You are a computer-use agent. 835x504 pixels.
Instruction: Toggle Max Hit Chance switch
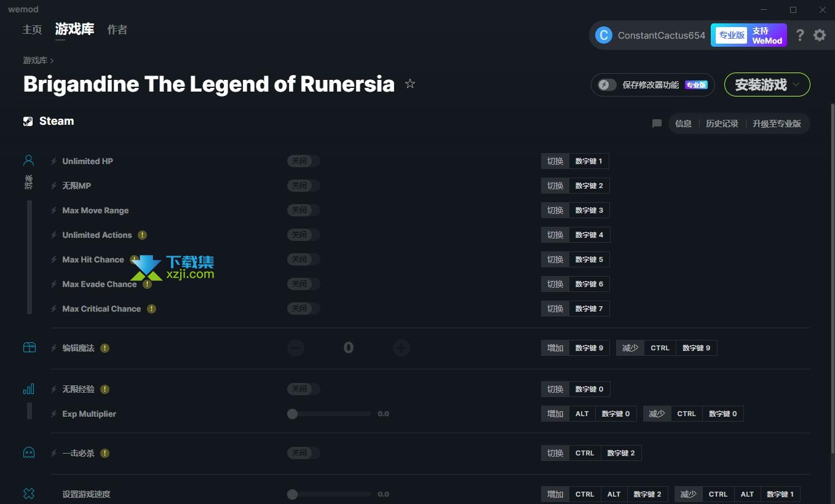click(304, 259)
